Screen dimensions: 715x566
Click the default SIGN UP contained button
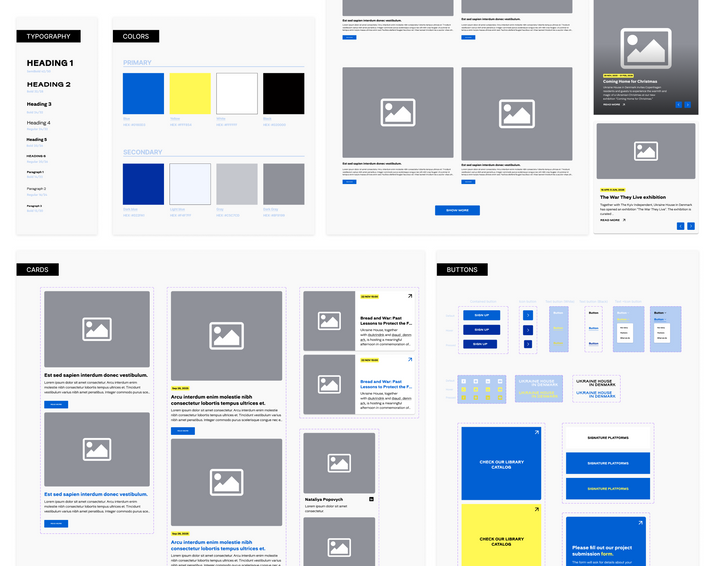pyautogui.click(x=482, y=315)
